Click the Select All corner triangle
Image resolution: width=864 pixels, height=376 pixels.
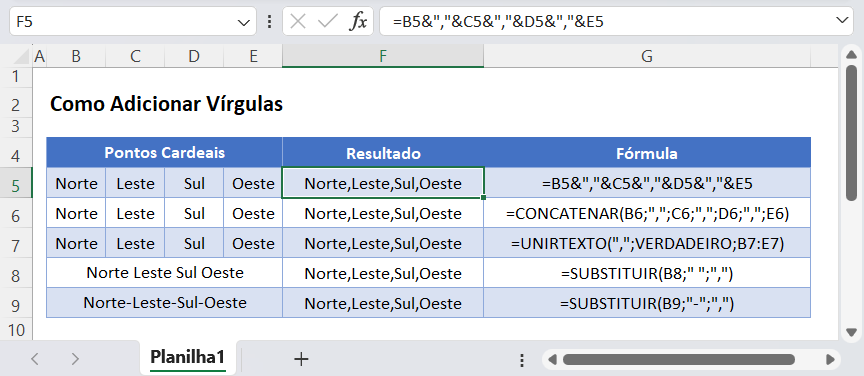tap(21, 56)
